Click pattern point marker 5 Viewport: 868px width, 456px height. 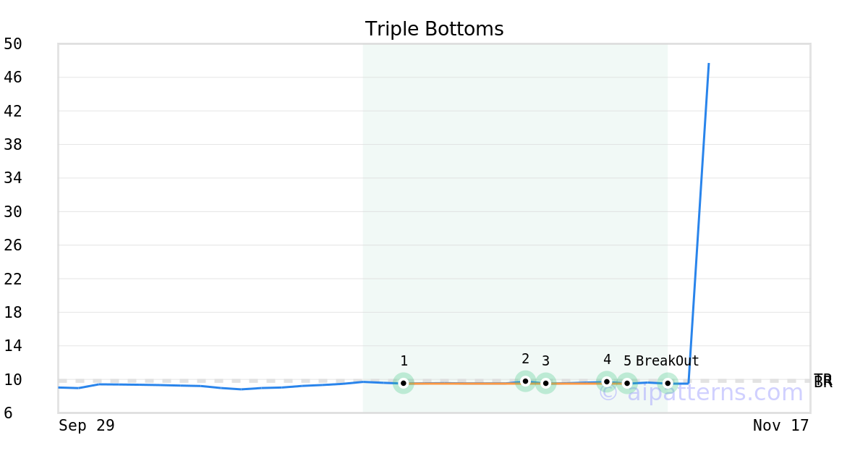click(x=627, y=383)
